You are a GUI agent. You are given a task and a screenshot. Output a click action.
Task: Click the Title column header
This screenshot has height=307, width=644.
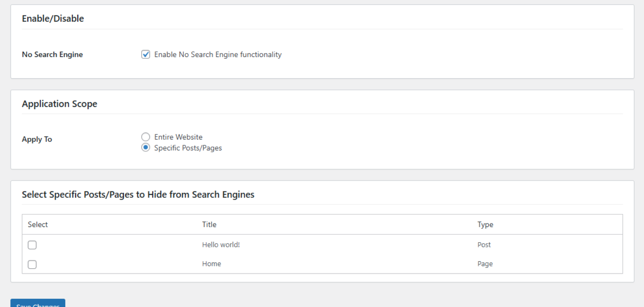coord(209,224)
